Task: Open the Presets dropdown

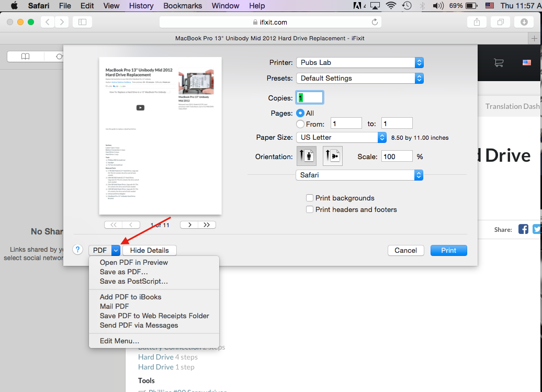Action: 360,78
